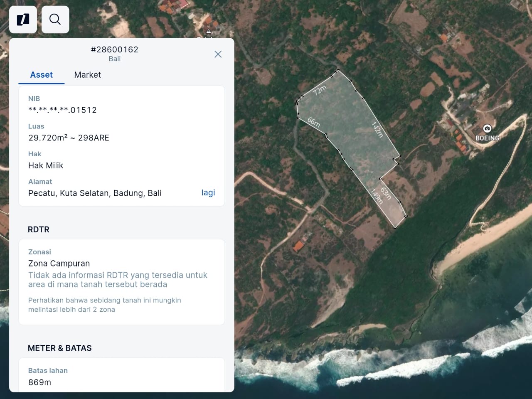Click the Hak Milik ownership value
532x399 pixels.
tap(46, 165)
